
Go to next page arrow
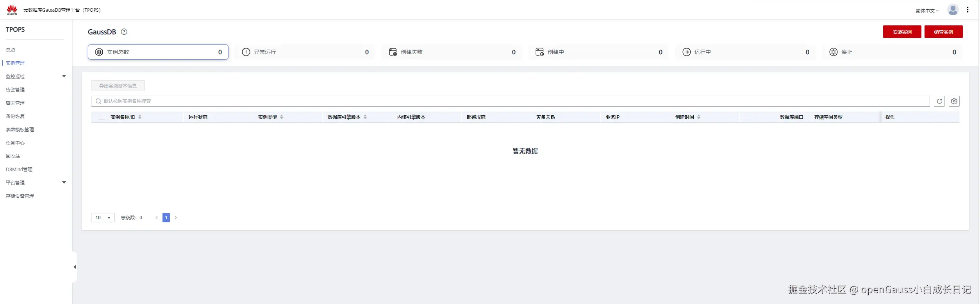[176, 218]
